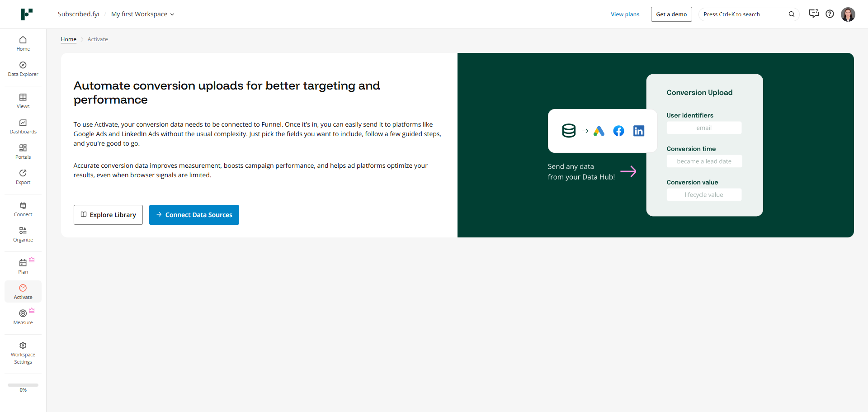
Task: Open the user profile avatar
Action: (848, 14)
